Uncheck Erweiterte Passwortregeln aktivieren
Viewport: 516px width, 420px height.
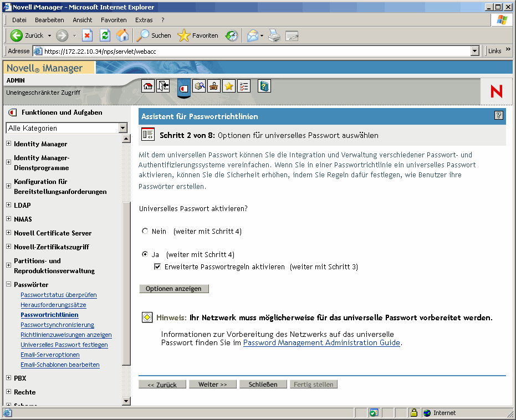[x=158, y=267]
